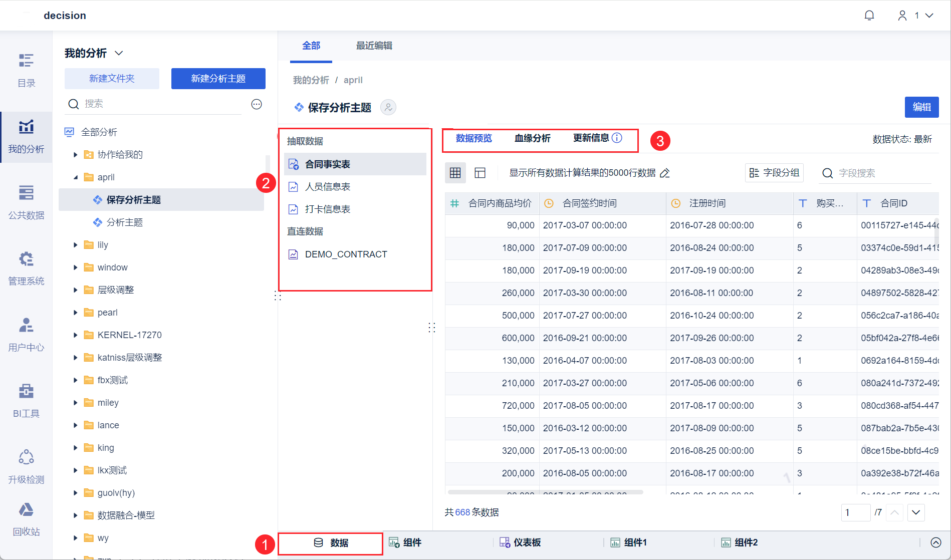Expand the 协作给我的 folder
The height and width of the screenshot is (560, 951).
point(75,155)
